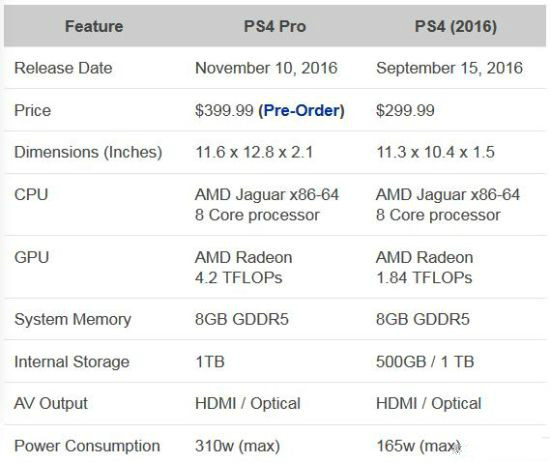Image resolution: width=550 pixels, height=462 pixels.
Task: Select the Release Date row label
Action: (x=63, y=68)
